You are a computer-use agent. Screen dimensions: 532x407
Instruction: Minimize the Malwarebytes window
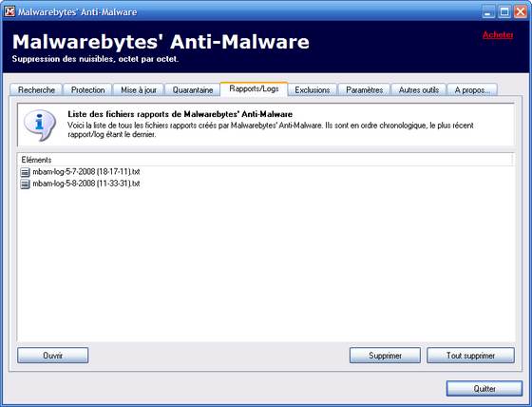[x=488, y=12]
